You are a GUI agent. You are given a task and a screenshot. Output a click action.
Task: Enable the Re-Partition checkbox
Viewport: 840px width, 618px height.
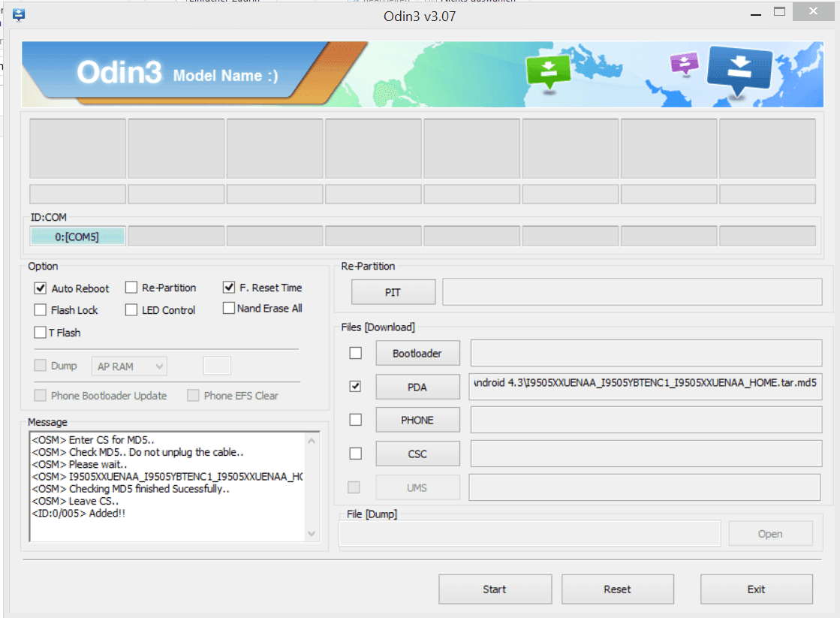[131, 288]
